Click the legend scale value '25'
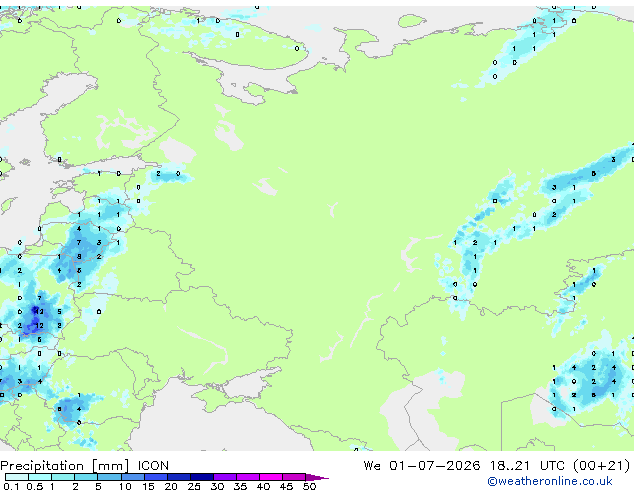 (194, 486)
